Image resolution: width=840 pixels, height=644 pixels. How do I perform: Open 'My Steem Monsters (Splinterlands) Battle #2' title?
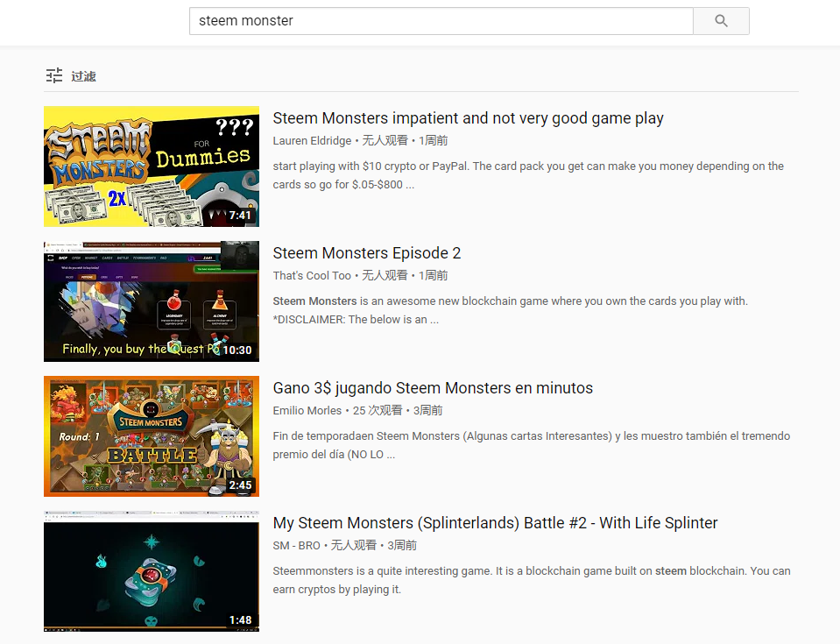(x=495, y=523)
